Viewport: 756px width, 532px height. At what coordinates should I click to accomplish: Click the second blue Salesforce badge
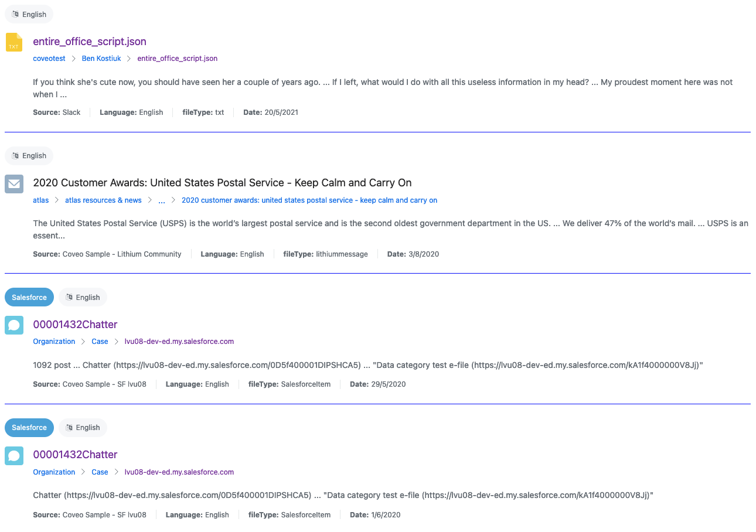pyautogui.click(x=29, y=427)
